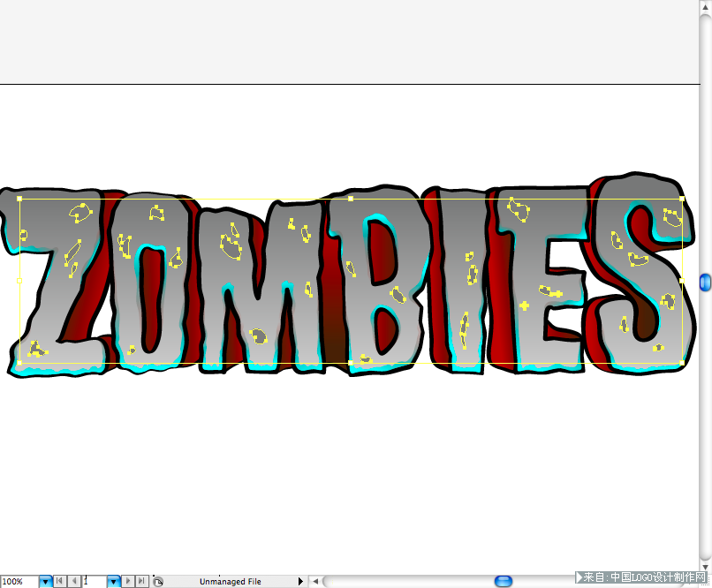
Task: Expand the Unmanaged File status menu arrow
Action: pos(300,581)
